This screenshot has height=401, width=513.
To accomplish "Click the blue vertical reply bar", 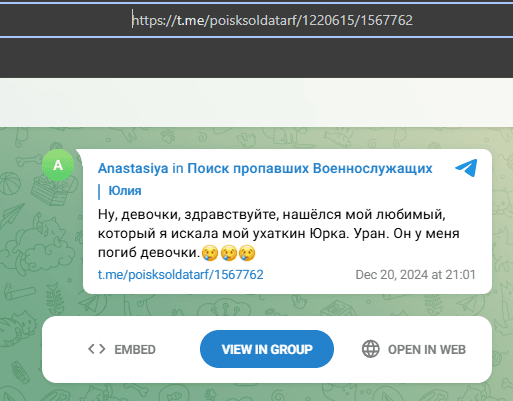I will click(99, 191).
